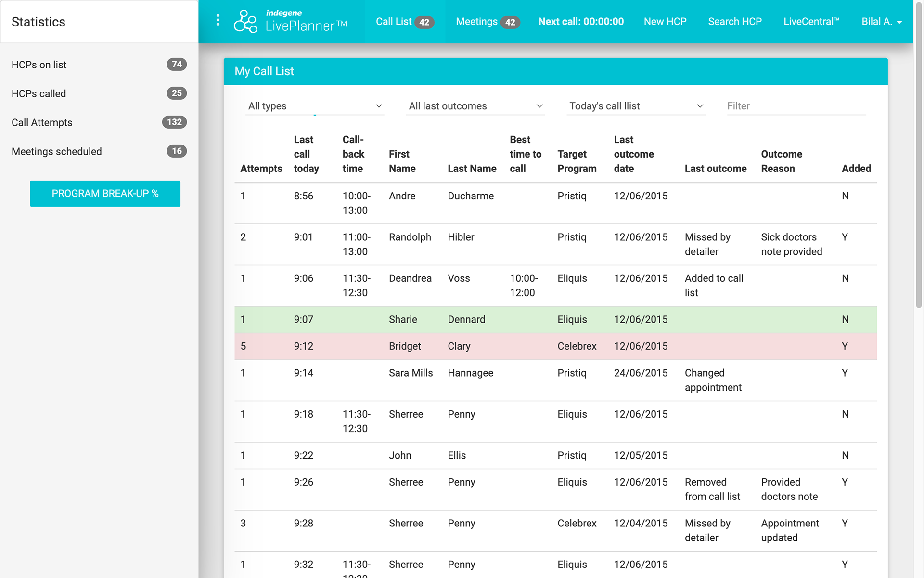Viewport: 924px width, 578px height.
Task: Click the Meetings scheduled 16 badge
Action: click(177, 151)
